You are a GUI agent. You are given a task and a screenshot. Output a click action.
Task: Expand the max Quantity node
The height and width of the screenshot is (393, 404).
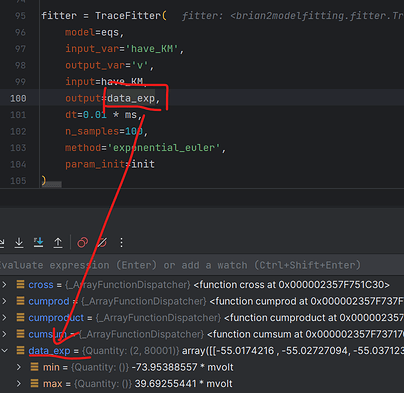[19, 383]
